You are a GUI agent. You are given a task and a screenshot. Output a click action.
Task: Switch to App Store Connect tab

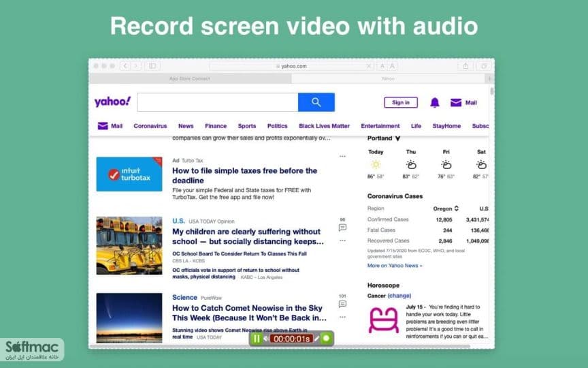tap(190, 78)
